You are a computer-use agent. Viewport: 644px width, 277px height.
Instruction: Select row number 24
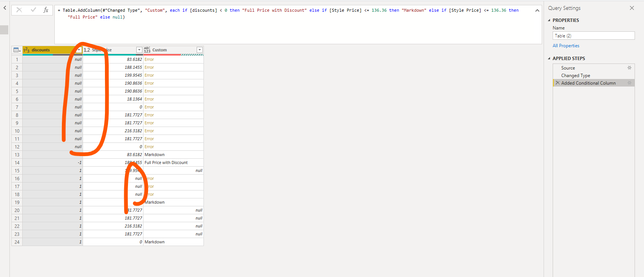point(17,242)
